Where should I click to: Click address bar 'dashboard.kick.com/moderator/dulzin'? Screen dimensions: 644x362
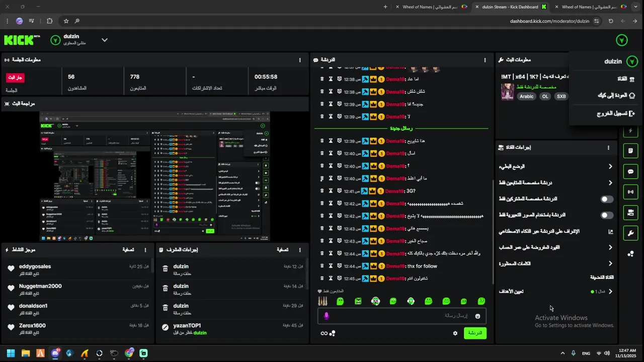click(x=549, y=21)
